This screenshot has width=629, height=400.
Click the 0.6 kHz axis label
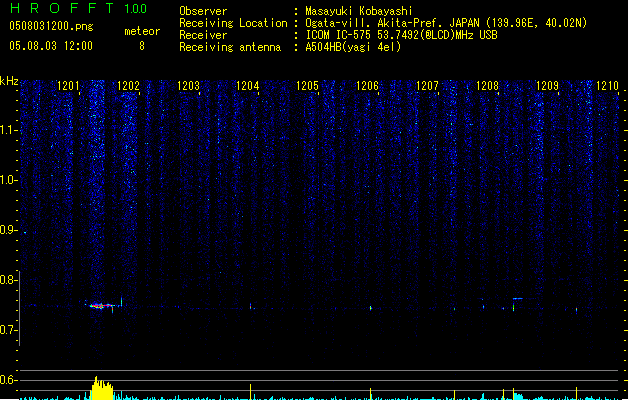8,380
